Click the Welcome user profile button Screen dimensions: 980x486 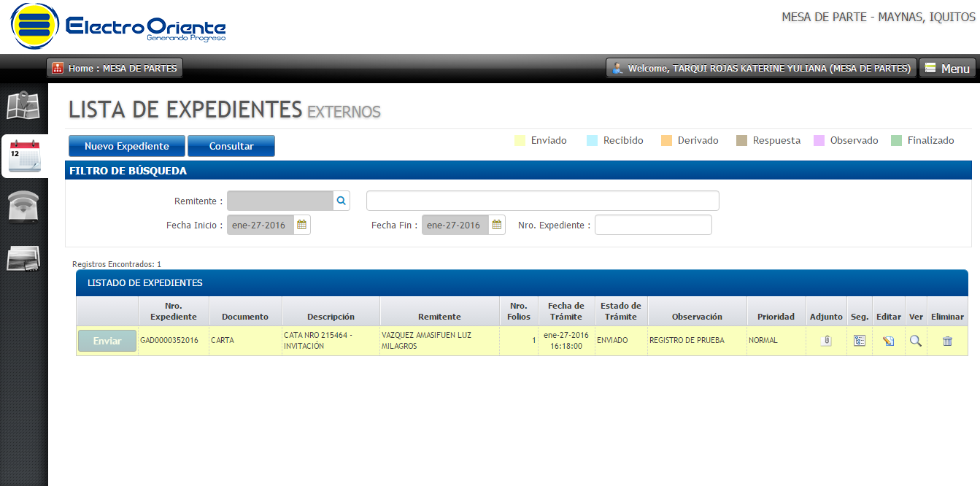point(761,68)
